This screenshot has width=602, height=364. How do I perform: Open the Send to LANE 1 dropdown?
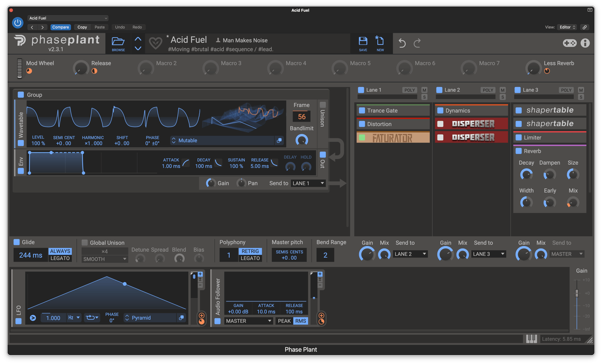[x=308, y=183]
